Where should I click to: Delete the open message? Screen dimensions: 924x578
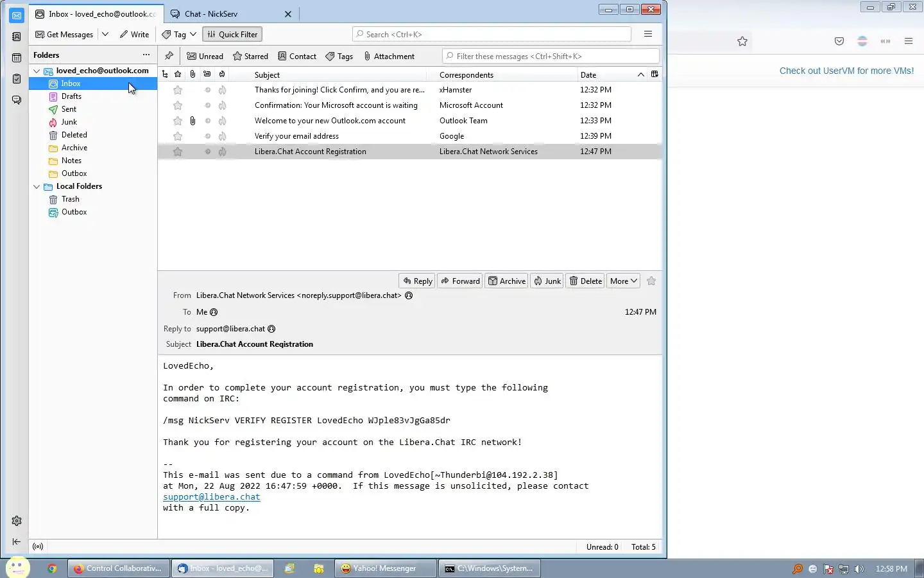pos(586,281)
